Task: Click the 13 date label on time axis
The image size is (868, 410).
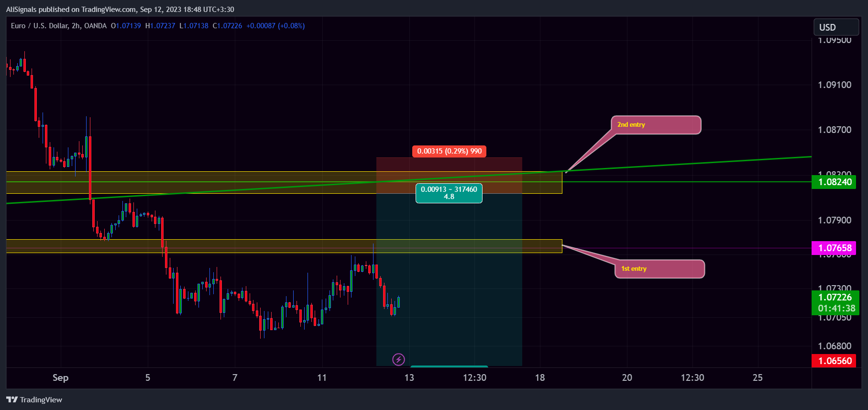Action: [409, 377]
